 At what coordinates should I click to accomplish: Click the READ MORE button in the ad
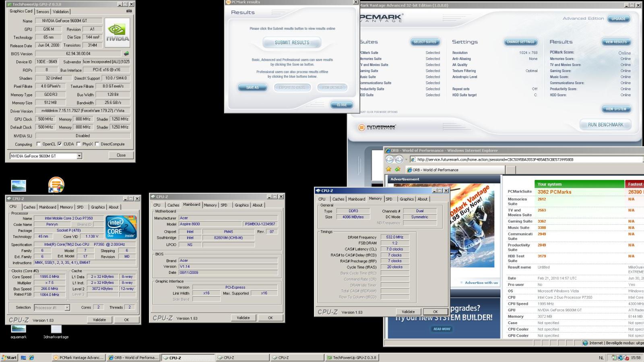coord(442,329)
